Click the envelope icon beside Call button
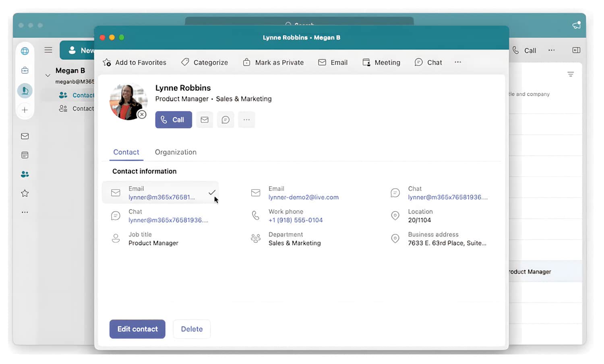 pyautogui.click(x=205, y=120)
